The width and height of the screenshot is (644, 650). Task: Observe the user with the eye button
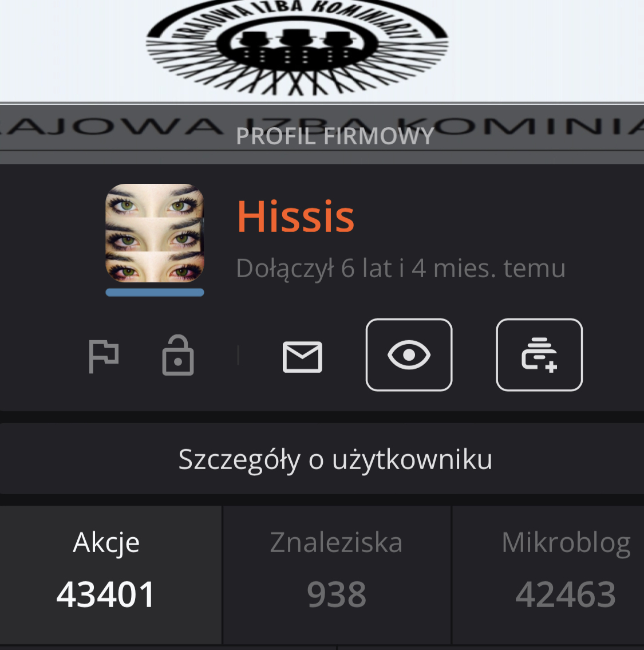tap(409, 355)
